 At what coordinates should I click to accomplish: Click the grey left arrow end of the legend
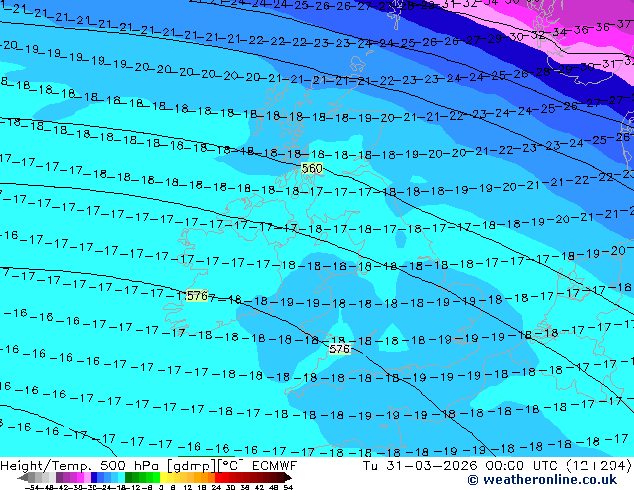click(23, 477)
